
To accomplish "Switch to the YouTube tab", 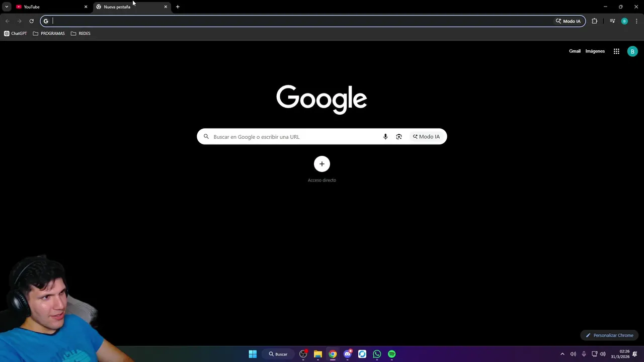I will click(x=52, y=7).
